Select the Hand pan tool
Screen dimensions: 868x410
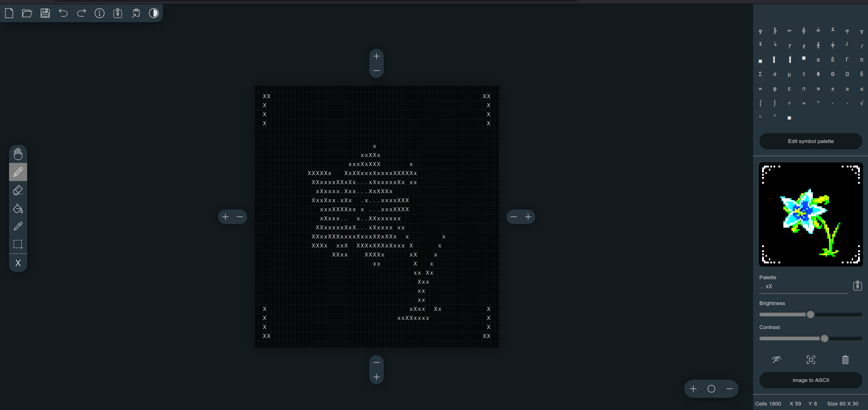click(18, 154)
